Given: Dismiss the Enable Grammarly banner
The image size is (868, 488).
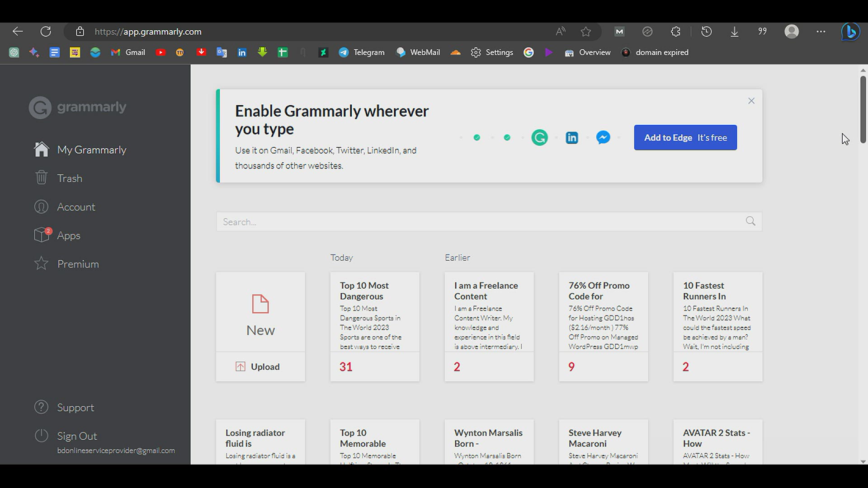Looking at the screenshot, I should click(751, 100).
